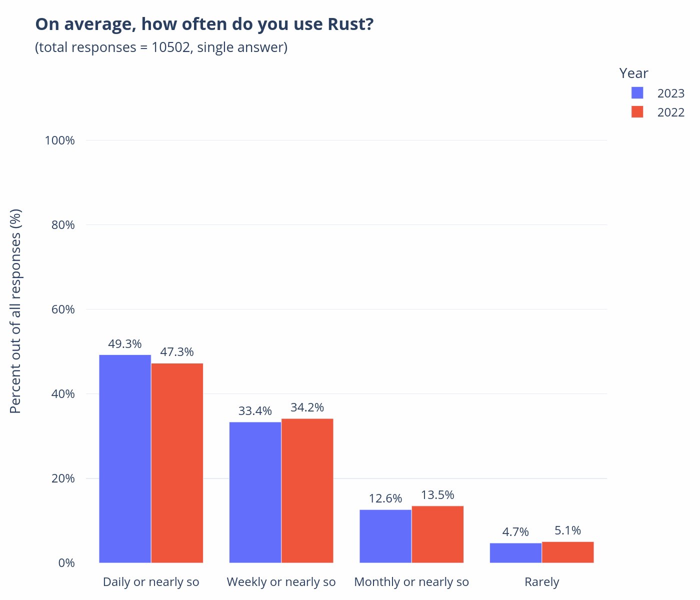Viewport: 700px width, 600px height.
Task: Click the chart title about Rust usage
Action: point(204,24)
